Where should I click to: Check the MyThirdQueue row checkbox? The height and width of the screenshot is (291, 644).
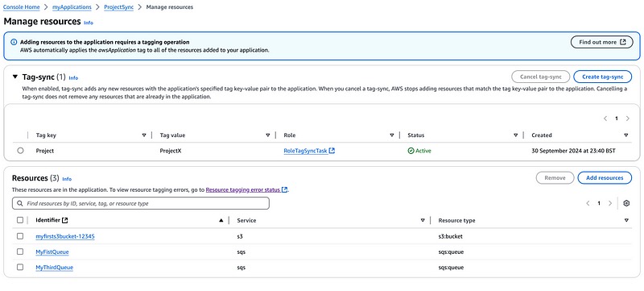20,267
